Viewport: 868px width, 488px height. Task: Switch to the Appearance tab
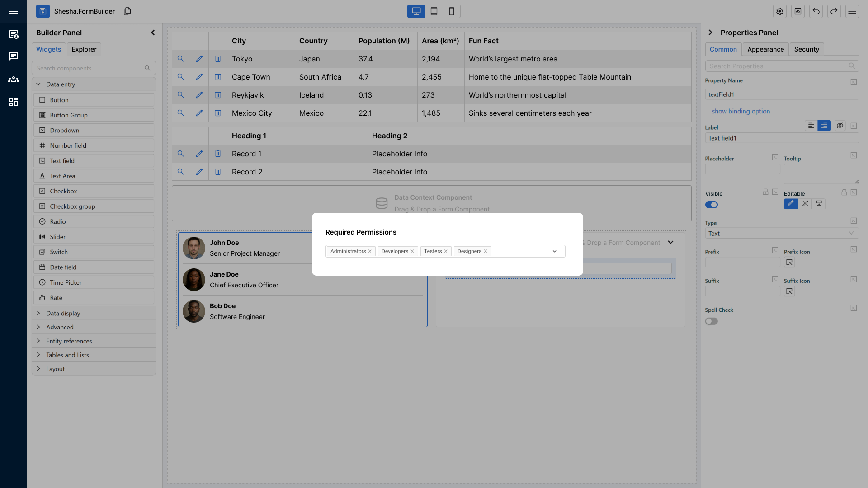point(765,49)
